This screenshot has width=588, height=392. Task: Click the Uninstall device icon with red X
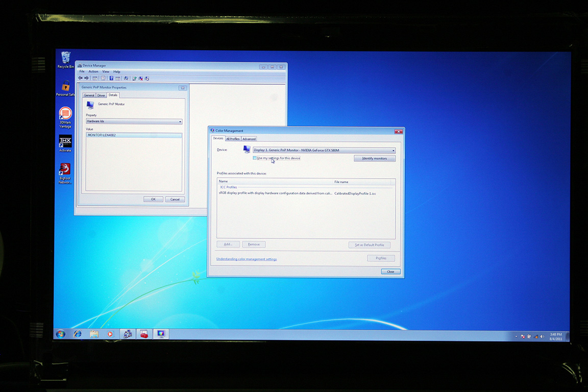(141, 79)
